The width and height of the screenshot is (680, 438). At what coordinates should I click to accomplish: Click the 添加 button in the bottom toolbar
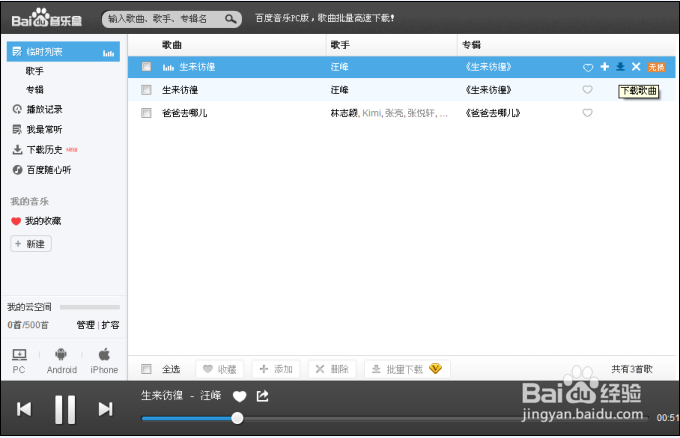coord(276,369)
